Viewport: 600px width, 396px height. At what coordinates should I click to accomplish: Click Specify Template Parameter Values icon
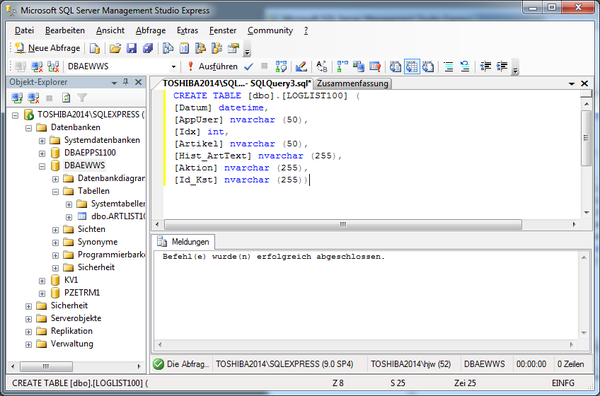(321, 67)
